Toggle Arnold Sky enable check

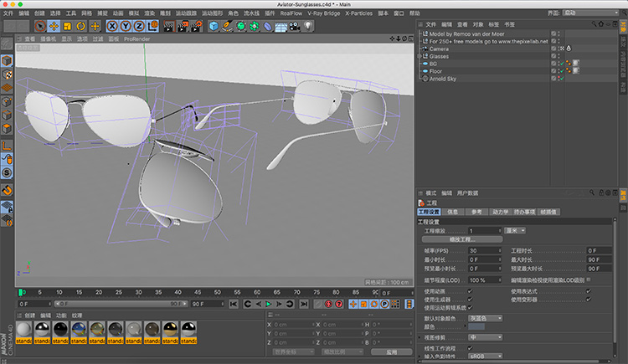pos(562,79)
